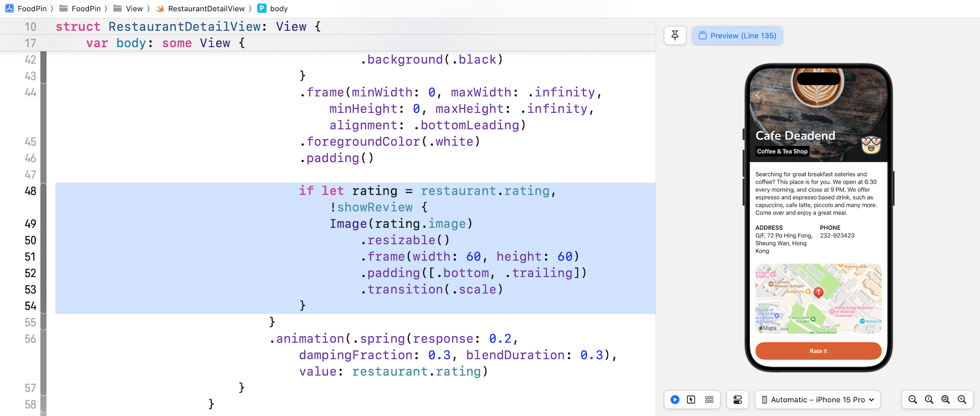
Task: Zoom out the preview canvas
Action: click(x=913, y=400)
